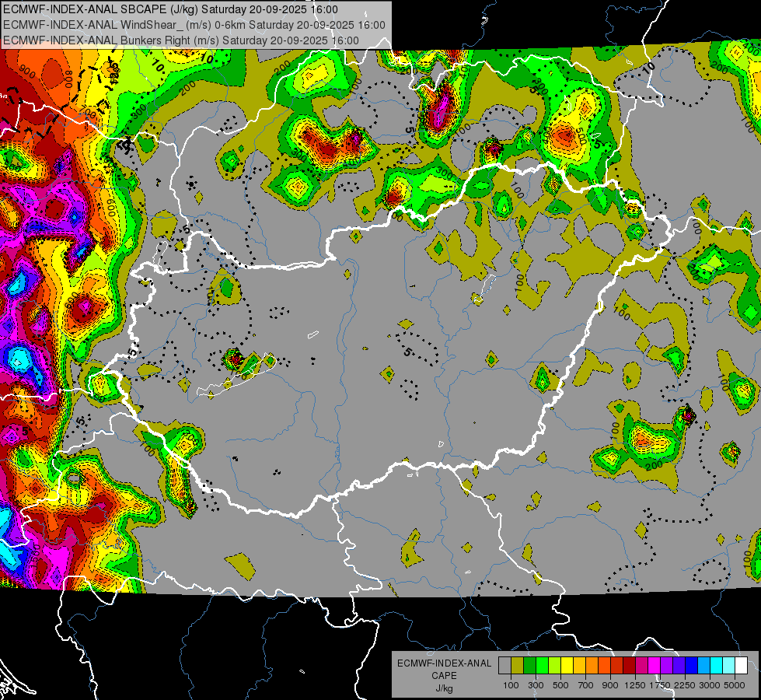Click the 700 legend tick label
The image size is (761, 700).
[x=586, y=685]
